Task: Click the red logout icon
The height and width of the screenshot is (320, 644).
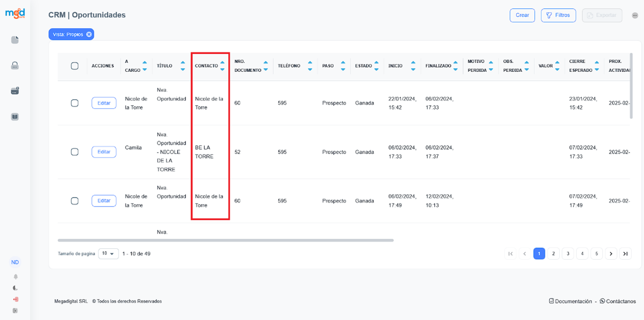Action: click(x=15, y=299)
